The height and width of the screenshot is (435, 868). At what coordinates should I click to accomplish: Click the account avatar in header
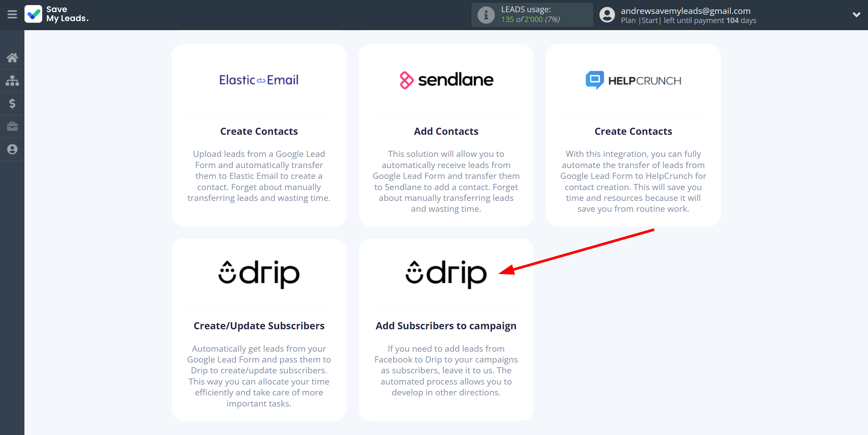click(607, 15)
